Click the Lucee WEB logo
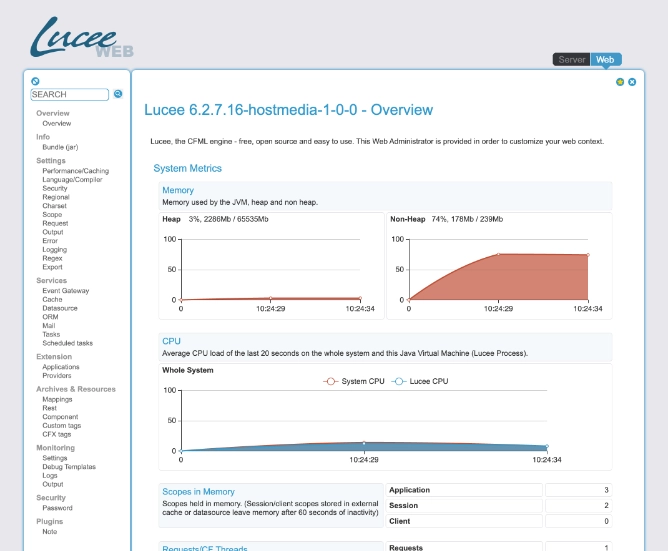 [82, 37]
